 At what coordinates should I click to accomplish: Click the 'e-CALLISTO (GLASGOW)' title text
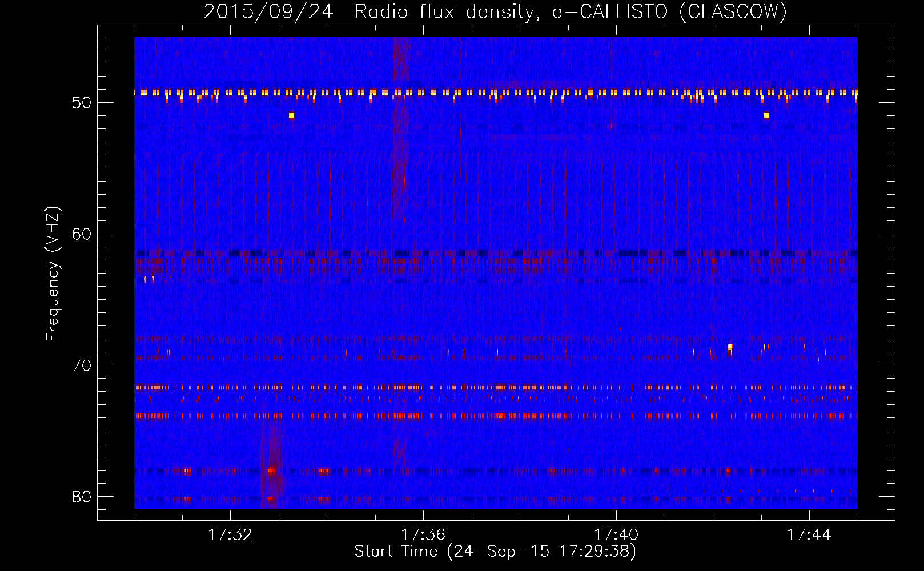point(669,11)
